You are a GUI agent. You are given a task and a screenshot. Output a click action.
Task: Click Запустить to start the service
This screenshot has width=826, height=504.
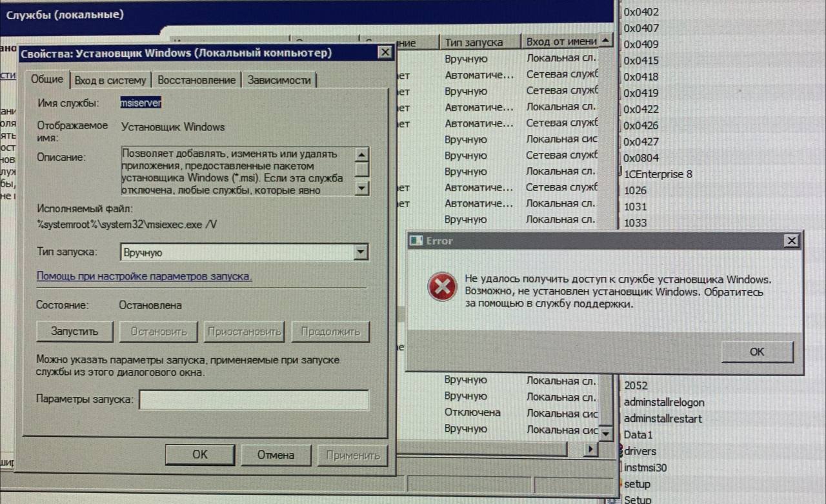[75, 332]
